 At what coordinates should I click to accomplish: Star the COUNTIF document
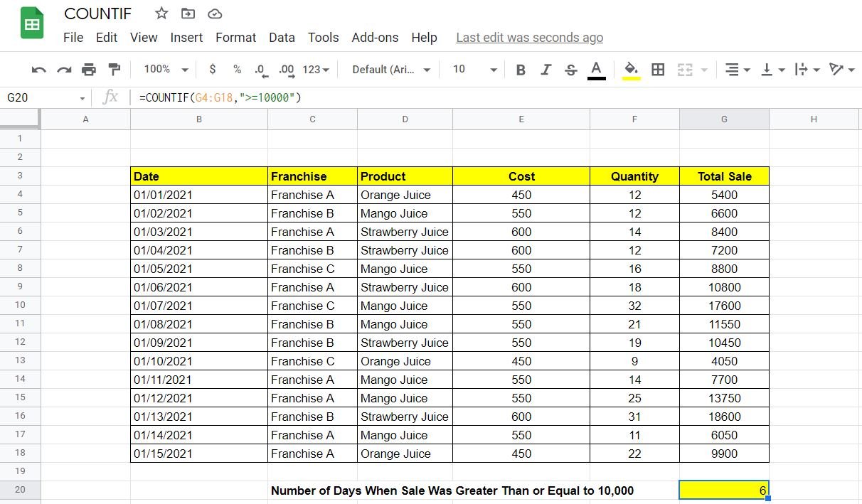click(x=161, y=14)
